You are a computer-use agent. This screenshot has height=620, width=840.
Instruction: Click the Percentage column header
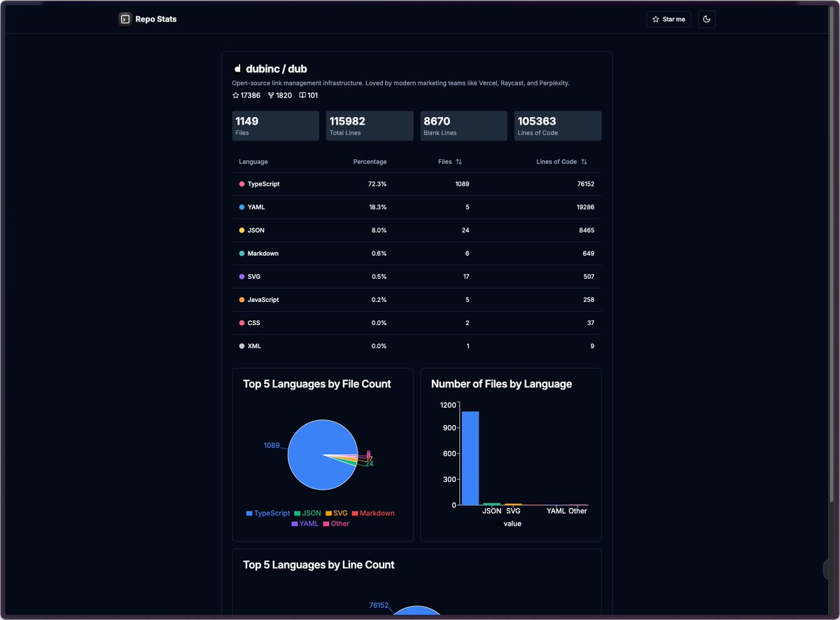tap(370, 162)
